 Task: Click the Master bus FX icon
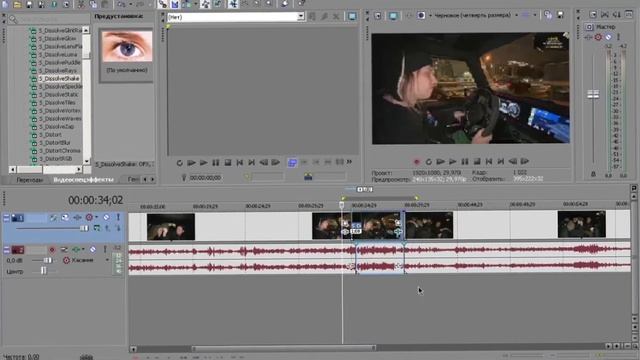coord(588,37)
